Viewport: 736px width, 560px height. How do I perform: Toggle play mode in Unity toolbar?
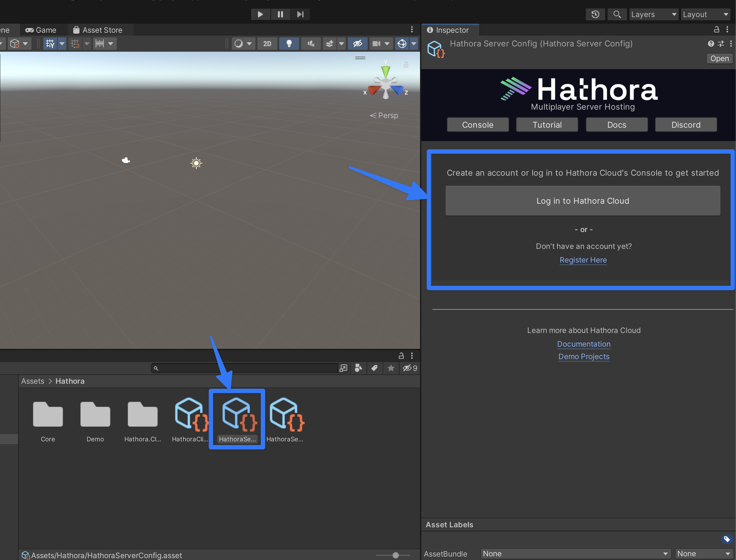260,14
